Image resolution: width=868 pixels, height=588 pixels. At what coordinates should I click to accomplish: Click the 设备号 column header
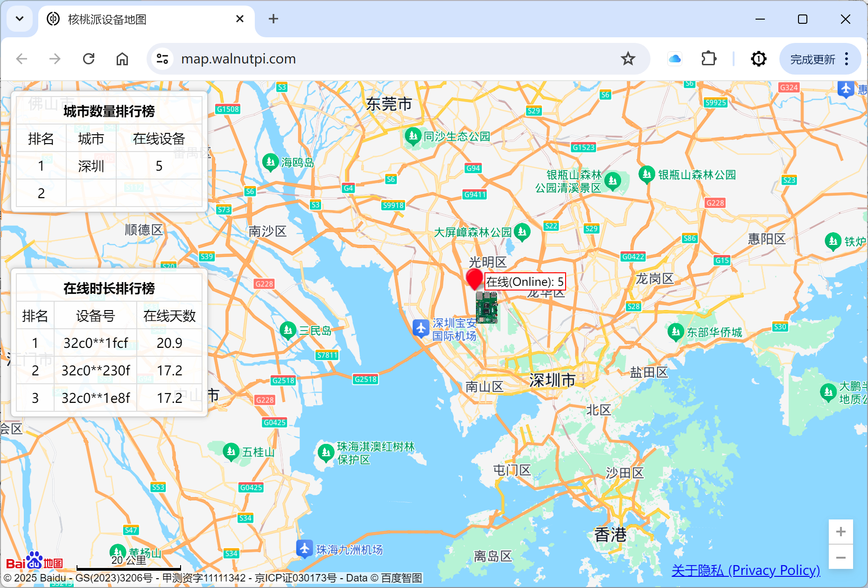(95, 316)
